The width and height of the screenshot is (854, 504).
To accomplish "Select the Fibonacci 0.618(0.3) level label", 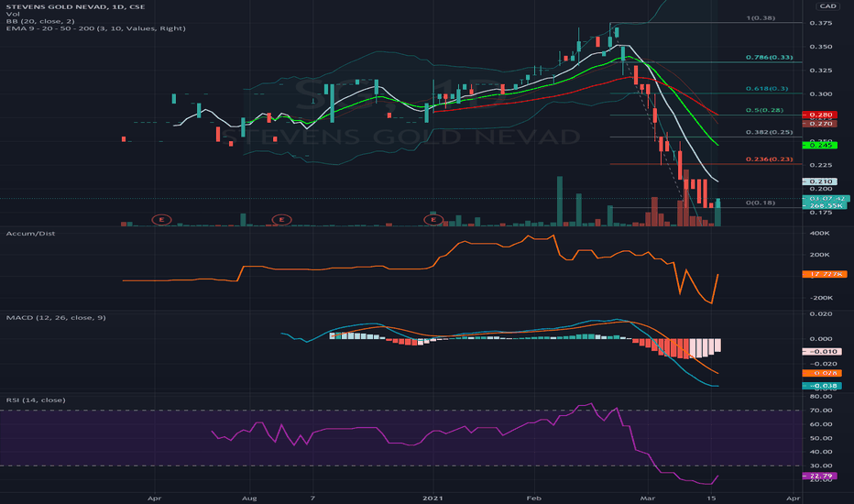I will click(767, 88).
